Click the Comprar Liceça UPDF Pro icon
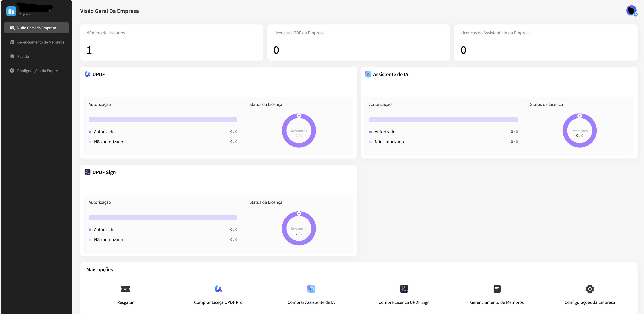Image resolution: width=644 pixels, height=314 pixels. click(218, 289)
